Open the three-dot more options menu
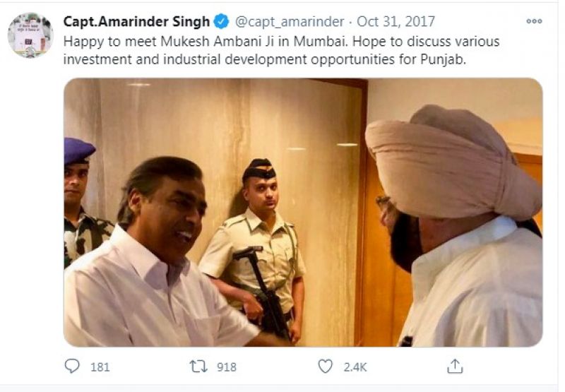The width and height of the screenshot is (565, 392). (534, 21)
